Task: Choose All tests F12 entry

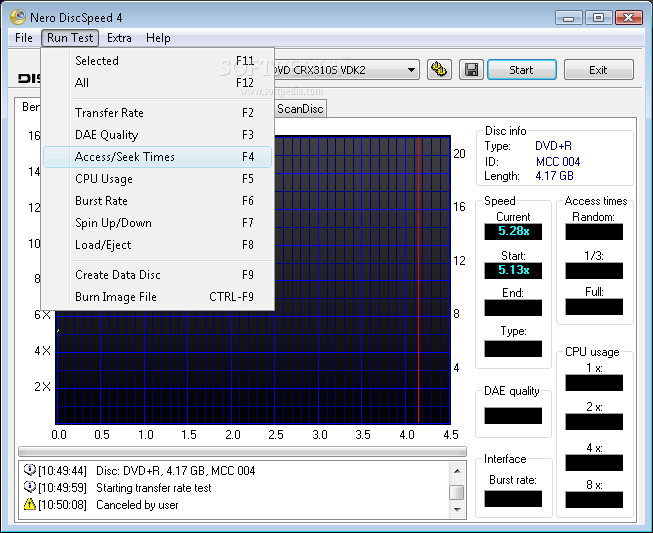Action: [x=157, y=82]
